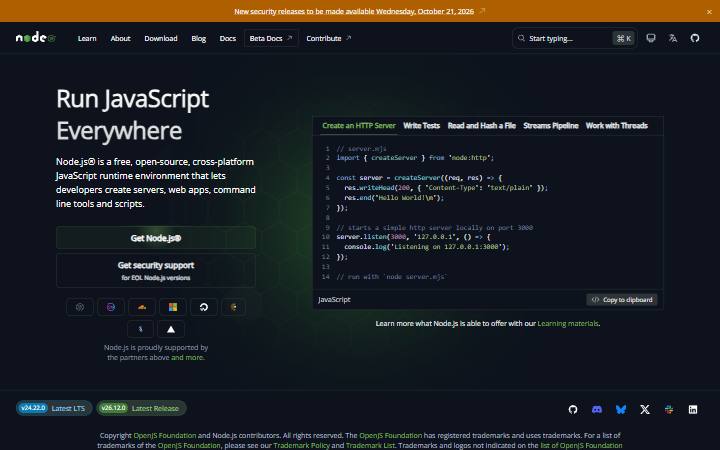Image resolution: width=720 pixels, height=450 pixels.
Task: Open the Blog menu item
Action: [198, 38]
